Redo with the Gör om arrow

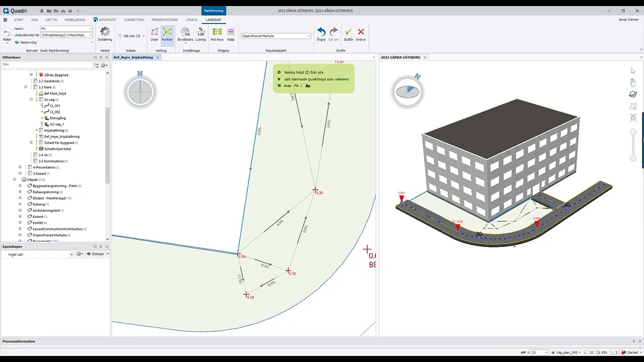click(x=334, y=34)
